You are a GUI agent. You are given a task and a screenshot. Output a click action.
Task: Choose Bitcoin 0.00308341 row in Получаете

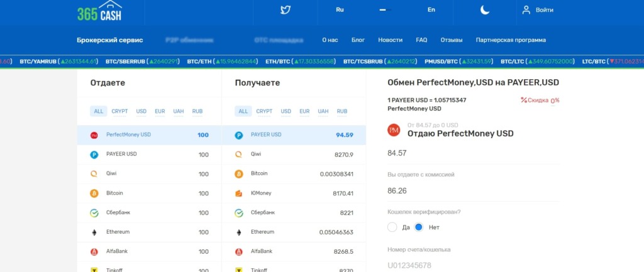point(294,174)
